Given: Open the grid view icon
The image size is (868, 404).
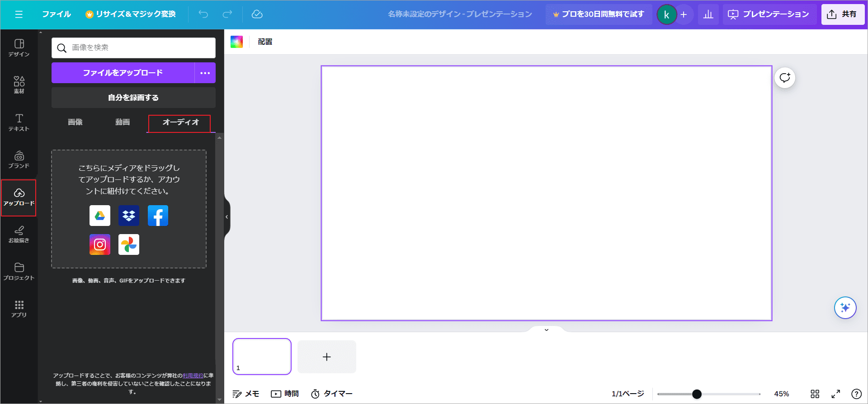Looking at the screenshot, I should point(815,394).
